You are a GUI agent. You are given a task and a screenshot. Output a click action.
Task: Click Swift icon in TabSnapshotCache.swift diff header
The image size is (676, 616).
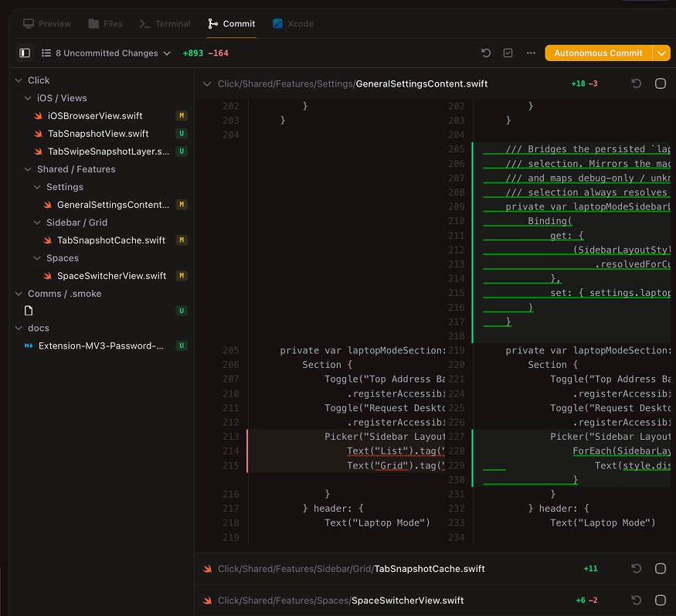[207, 569]
